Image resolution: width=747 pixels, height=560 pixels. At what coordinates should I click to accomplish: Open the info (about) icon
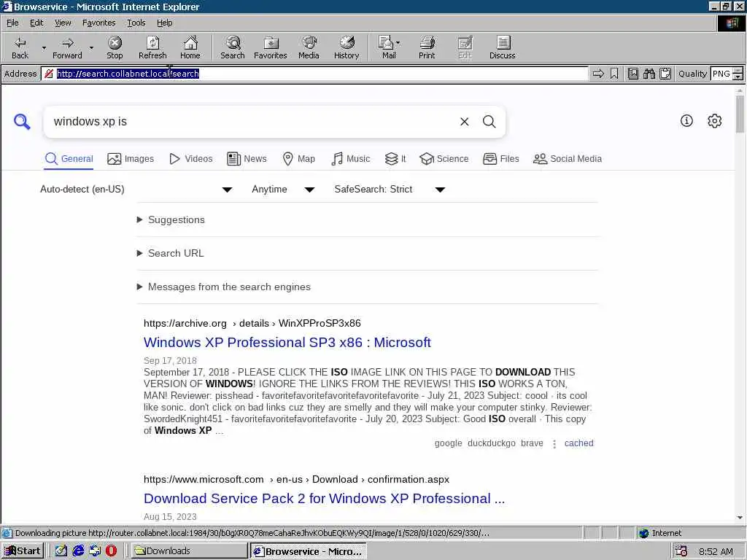click(686, 121)
